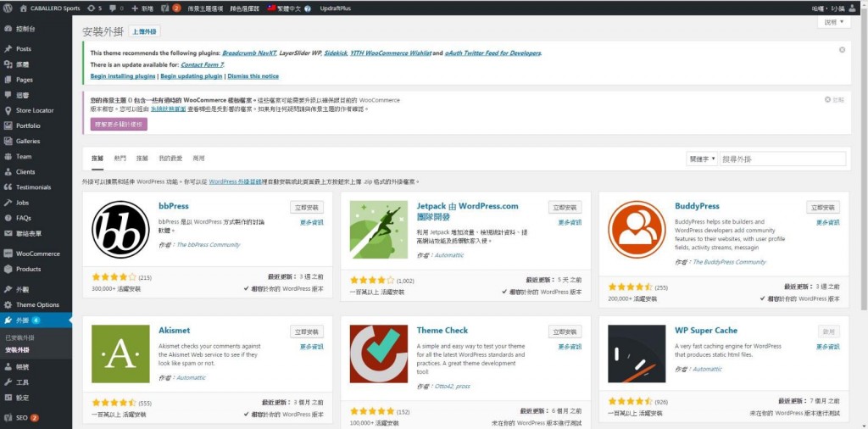Click Begin installing plugins link
The width and height of the screenshot is (868, 429).
pos(123,75)
